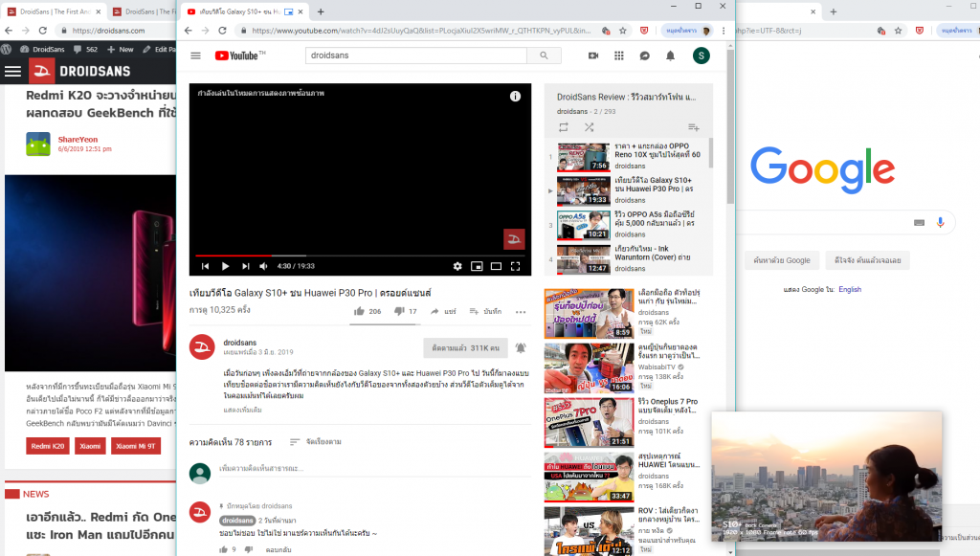Open the OPPO Reno 10X playlist video
Screen dimensions: 980x556
pyautogui.click(x=629, y=156)
